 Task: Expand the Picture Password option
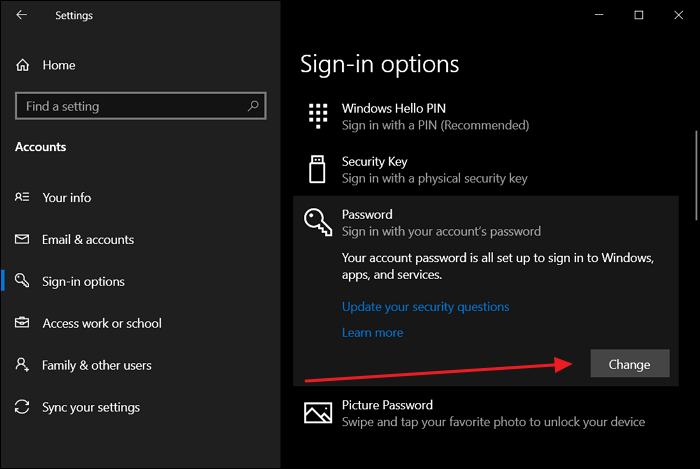[x=486, y=413]
